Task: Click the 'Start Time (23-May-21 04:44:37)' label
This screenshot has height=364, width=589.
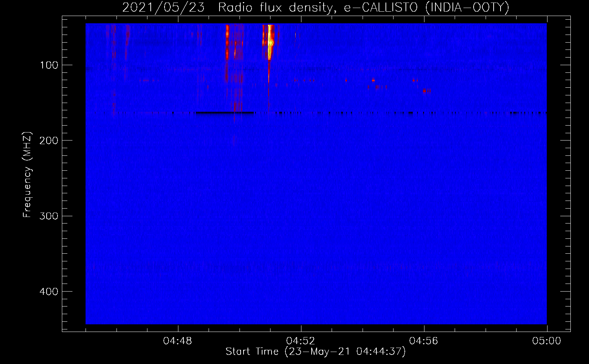Action: click(x=315, y=352)
